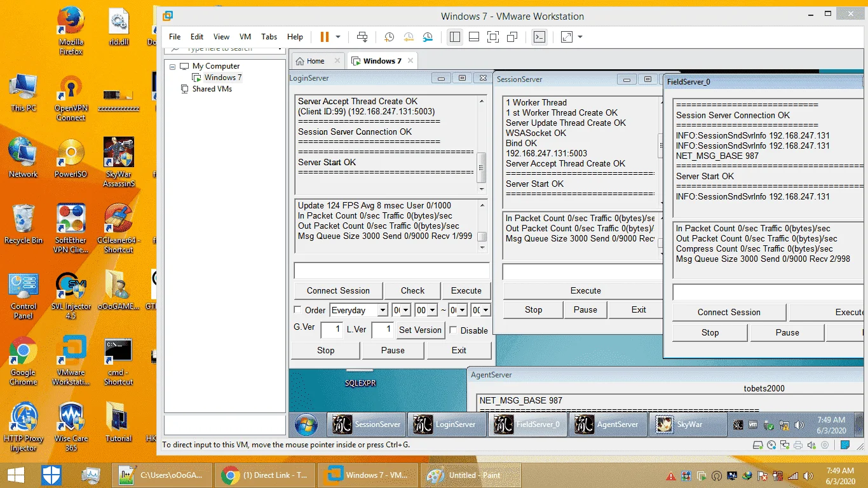Open the View menu in VMware

click(x=221, y=37)
